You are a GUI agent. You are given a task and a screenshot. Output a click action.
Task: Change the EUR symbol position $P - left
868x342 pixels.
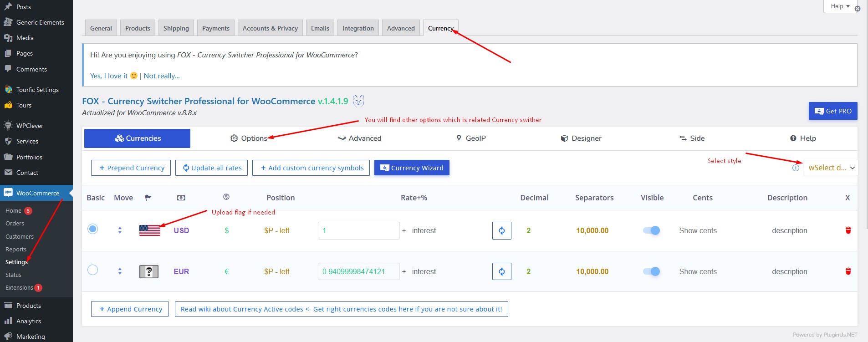tap(276, 271)
